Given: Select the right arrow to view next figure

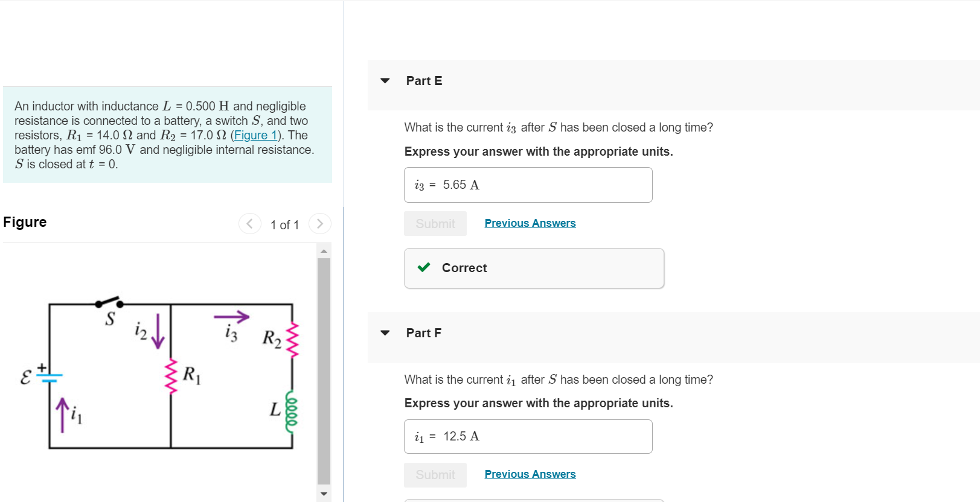Looking at the screenshot, I should pos(320,223).
